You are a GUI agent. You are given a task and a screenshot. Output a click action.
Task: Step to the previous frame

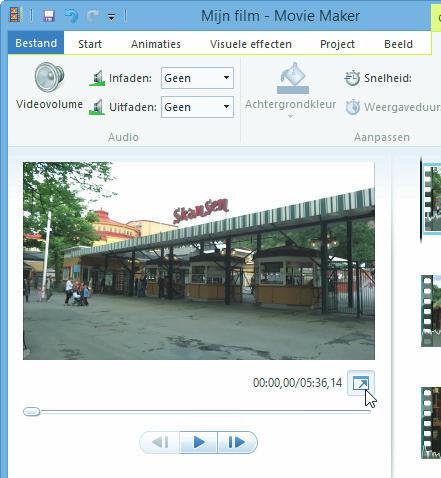160,442
